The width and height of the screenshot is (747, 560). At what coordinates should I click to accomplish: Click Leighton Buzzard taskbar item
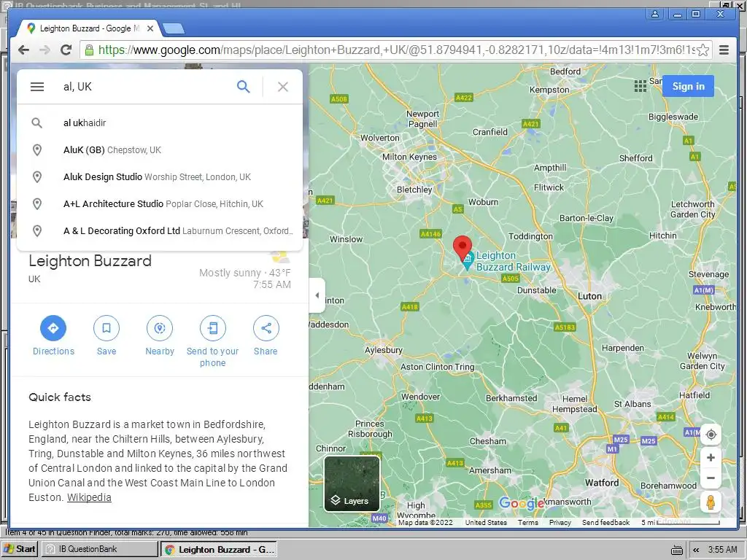(219, 550)
